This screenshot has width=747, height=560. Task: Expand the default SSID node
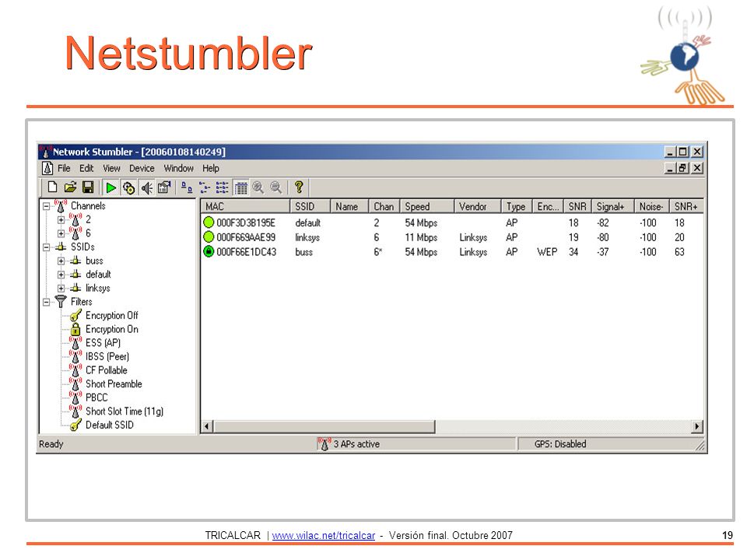[x=61, y=275]
